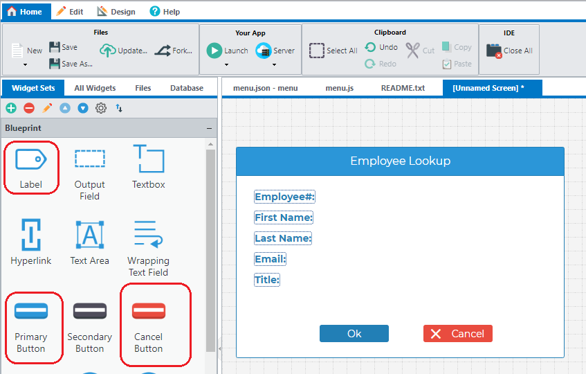Select the Textbox widget
Screen dimensions: 586x374
click(x=148, y=167)
